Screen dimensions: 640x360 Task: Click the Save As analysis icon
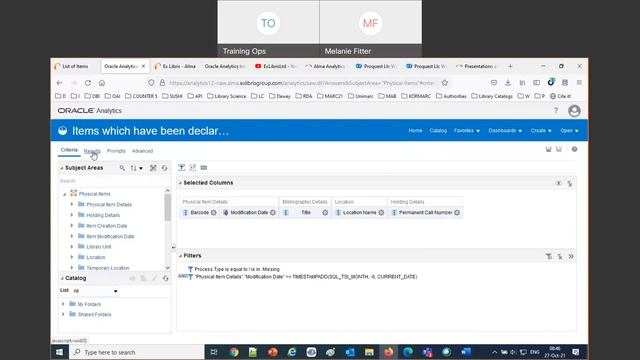(559, 149)
